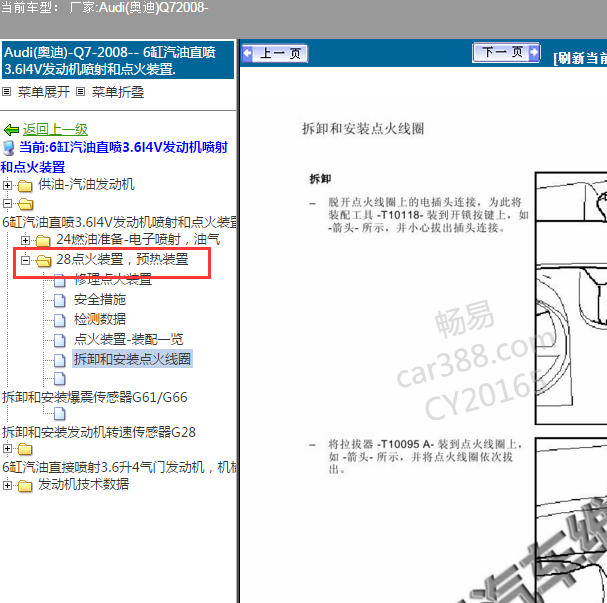The height and width of the screenshot is (603, 607).
Task: Expand the 发动机技术数据 folder node
Action: point(7,485)
